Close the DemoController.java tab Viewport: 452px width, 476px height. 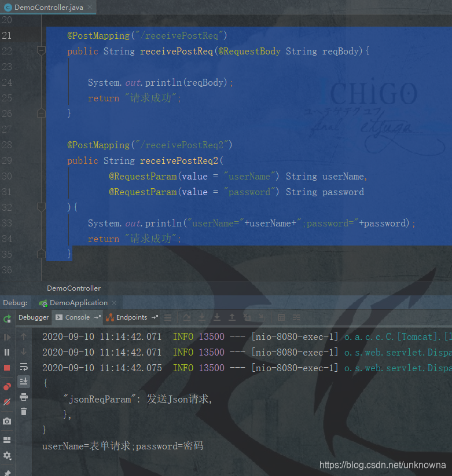[90, 7]
